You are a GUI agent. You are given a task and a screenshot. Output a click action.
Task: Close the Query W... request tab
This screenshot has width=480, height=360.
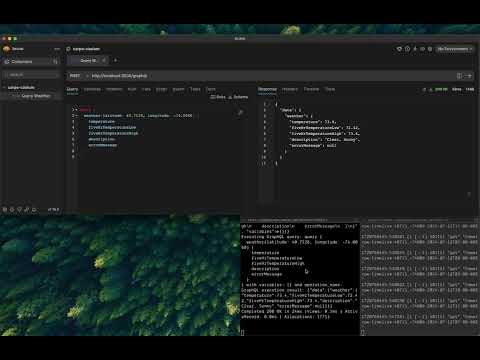tap(104, 60)
